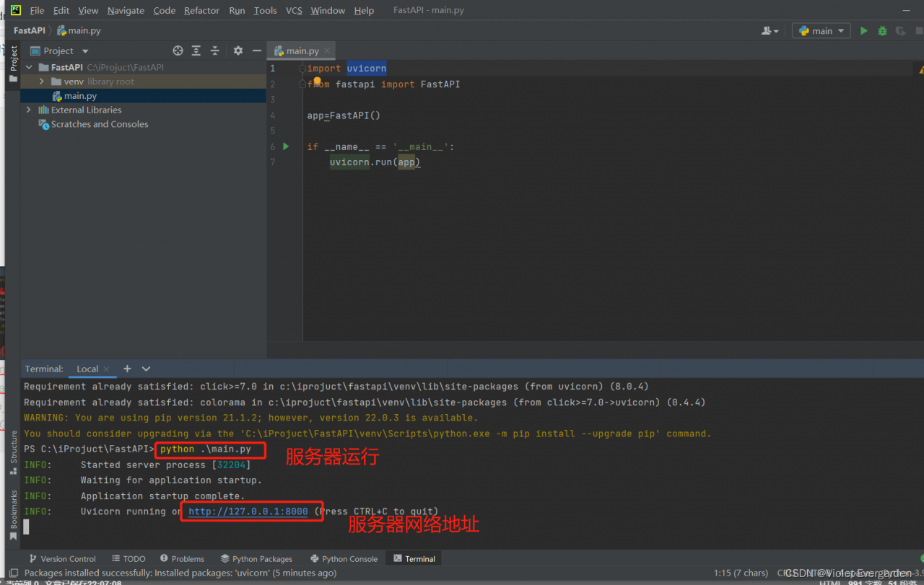Expand the venv library root folder

pyautogui.click(x=42, y=82)
